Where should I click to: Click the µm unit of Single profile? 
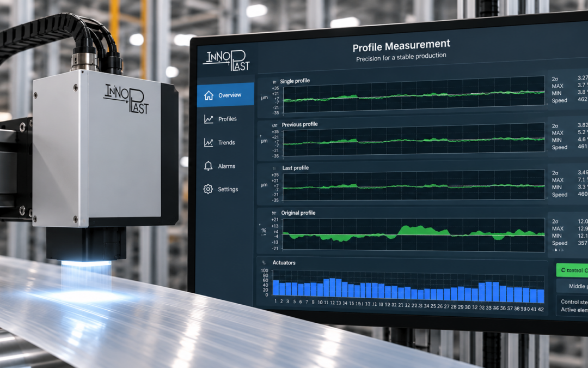pos(265,98)
